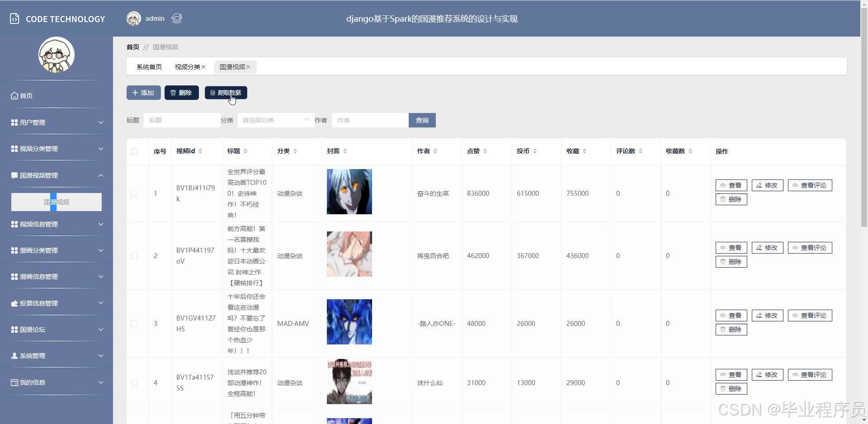This screenshot has height=424, width=868.
Task: Toggle the select-all checkbox in table header
Action: [x=134, y=151]
